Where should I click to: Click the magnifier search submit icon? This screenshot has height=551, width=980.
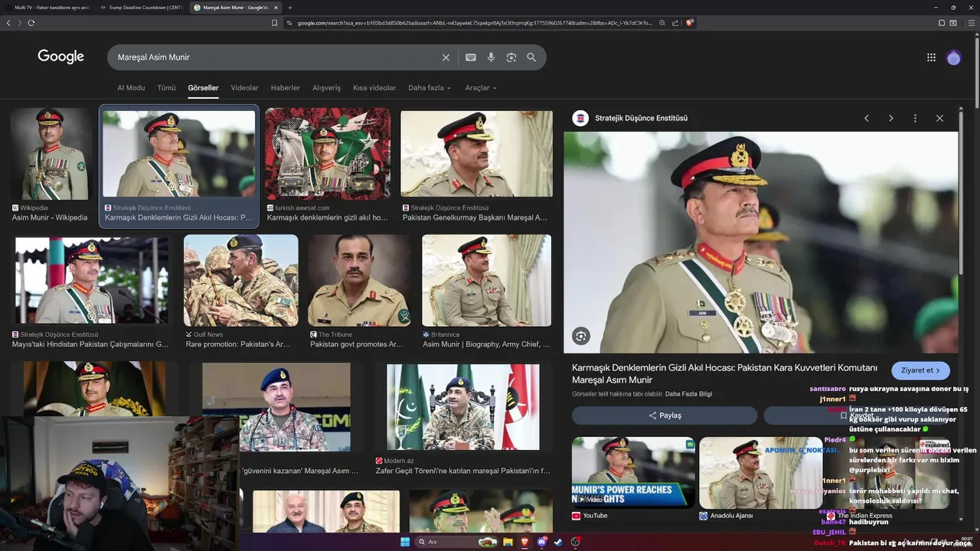point(531,57)
